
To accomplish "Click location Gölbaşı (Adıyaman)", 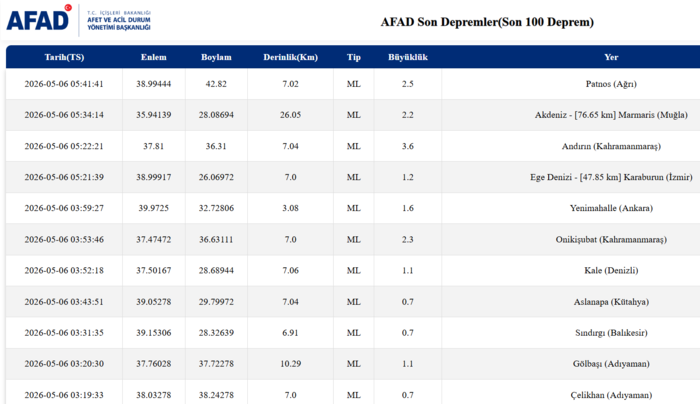I will click(x=611, y=364).
